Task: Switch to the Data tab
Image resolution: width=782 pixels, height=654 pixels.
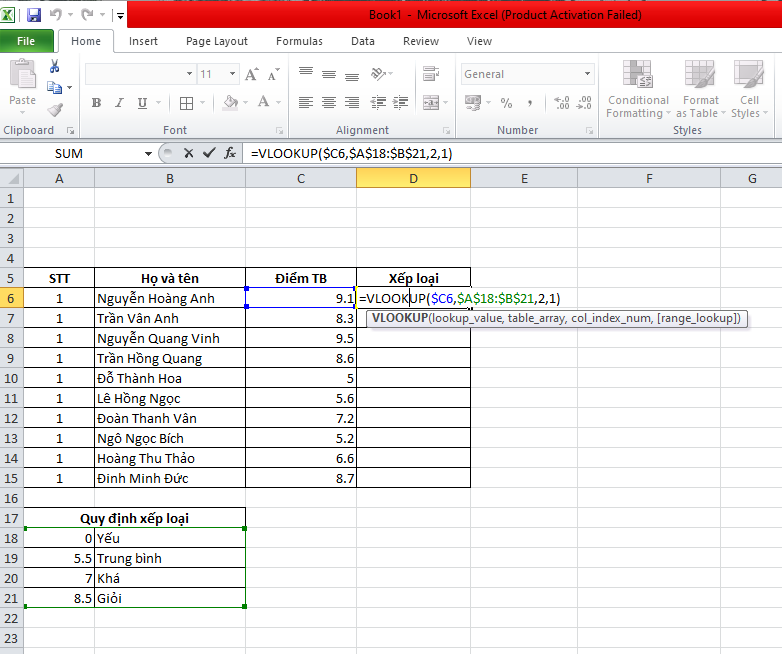Action: [x=363, y=41]
